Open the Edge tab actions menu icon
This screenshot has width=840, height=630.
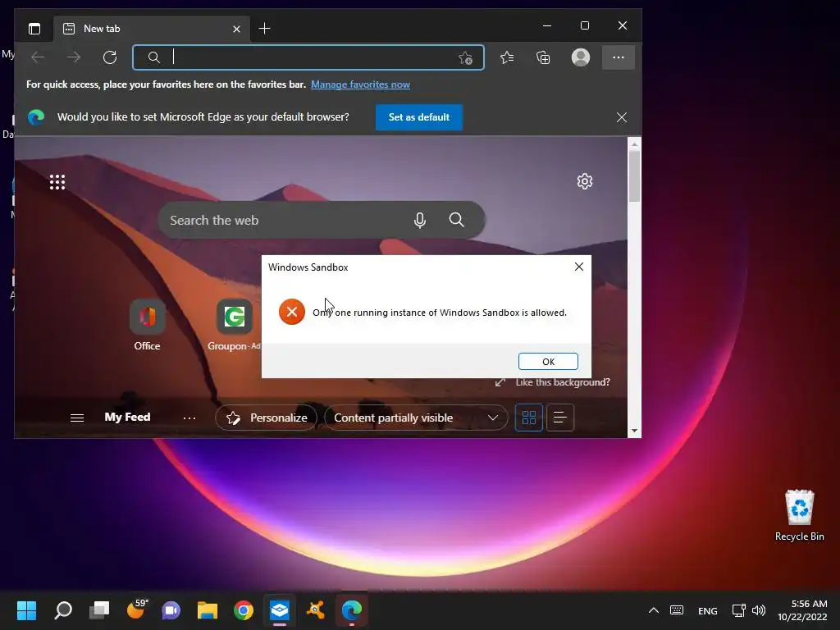34,29
